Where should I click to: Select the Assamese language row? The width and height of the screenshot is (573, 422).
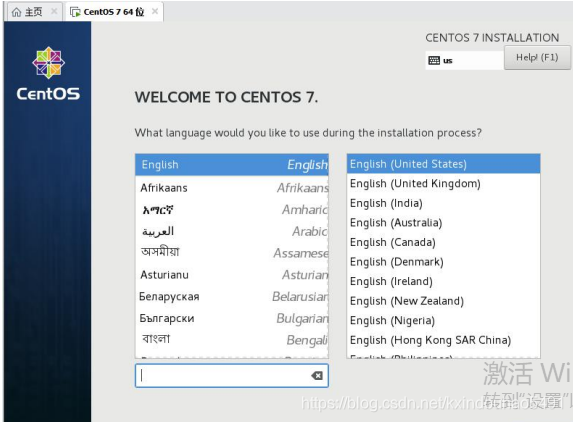pos(232,253)
